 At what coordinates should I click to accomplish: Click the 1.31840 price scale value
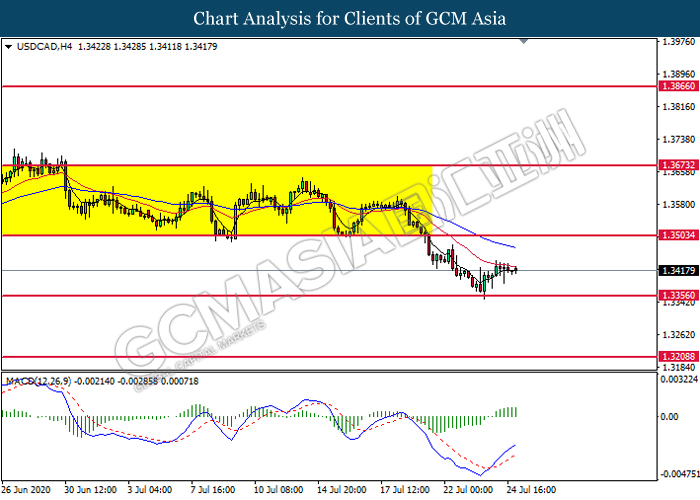(x=679, y=367)
